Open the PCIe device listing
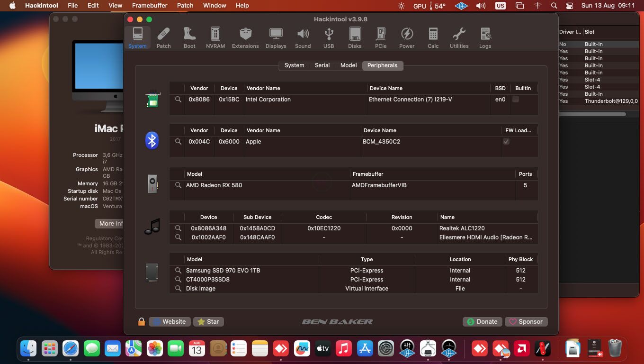 click(380, 37)
